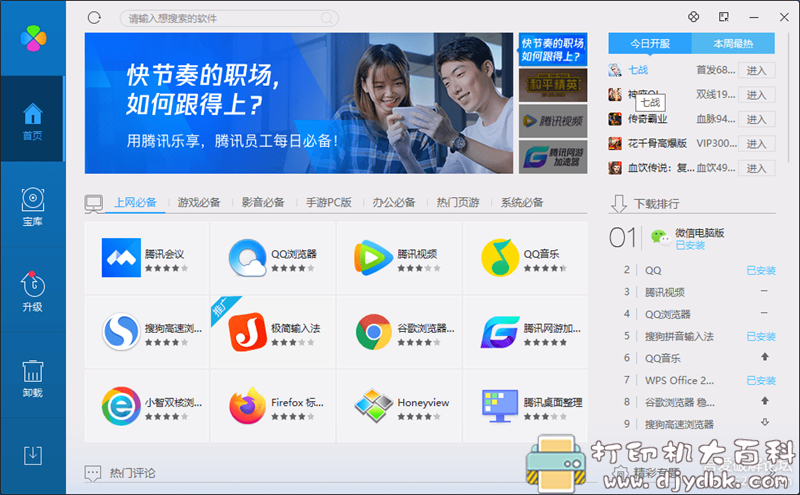Click the refresh icon beside search box

point(94,18)
